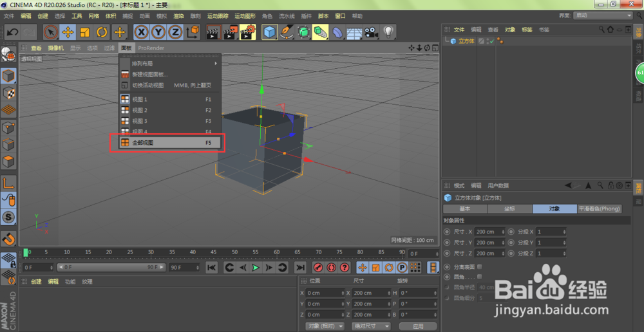The width and height of the screenshot is (644, 332).
Task: Toggle the X axis lock
Action: coord(141,32)
